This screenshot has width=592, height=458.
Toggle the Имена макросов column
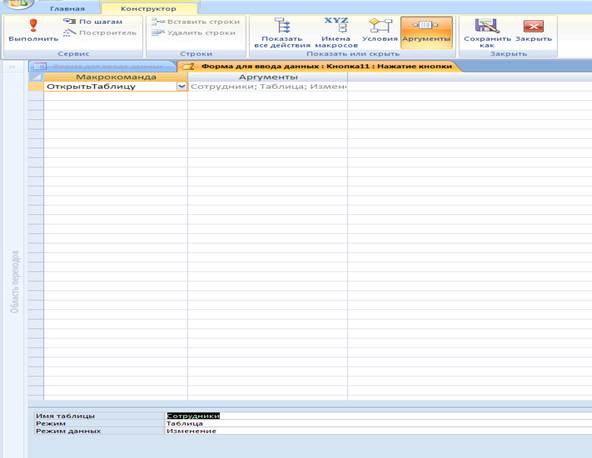pyautogui.click(x=336, y=33)
